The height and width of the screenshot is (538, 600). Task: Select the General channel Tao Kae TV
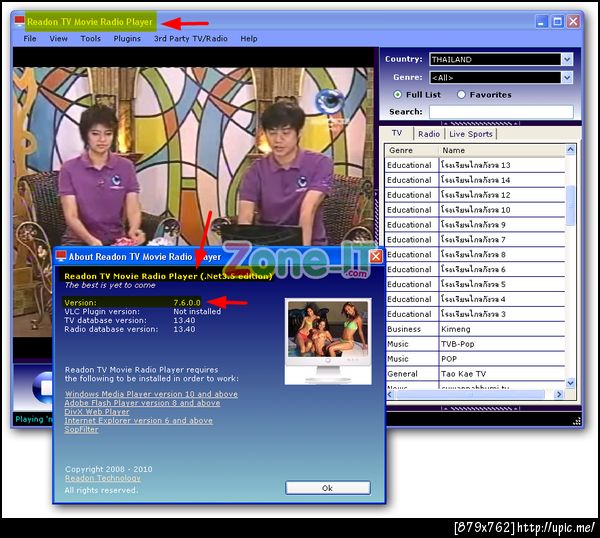click(x=475, y=374)
